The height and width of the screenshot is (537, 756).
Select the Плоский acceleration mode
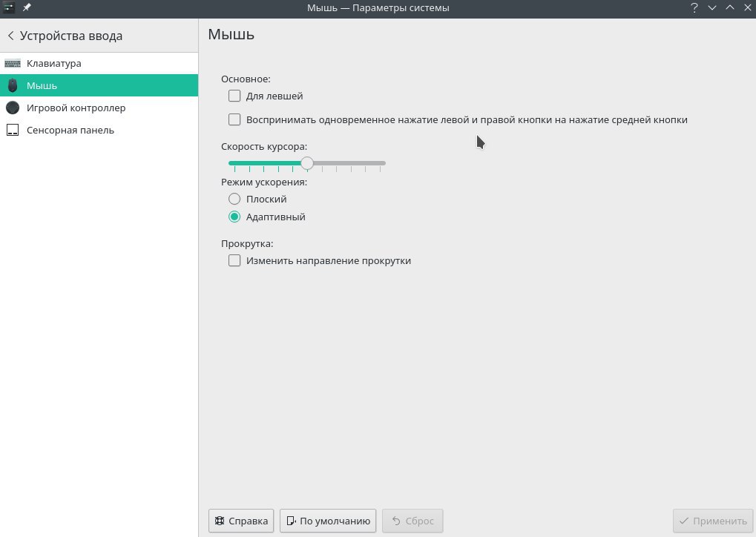[x=234, y=199]
